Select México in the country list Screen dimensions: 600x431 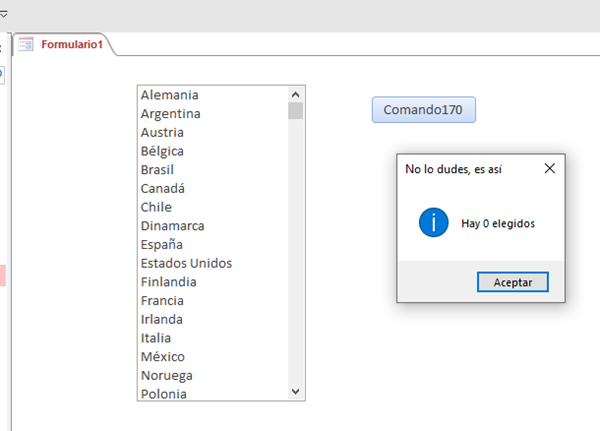coord(212,357)
